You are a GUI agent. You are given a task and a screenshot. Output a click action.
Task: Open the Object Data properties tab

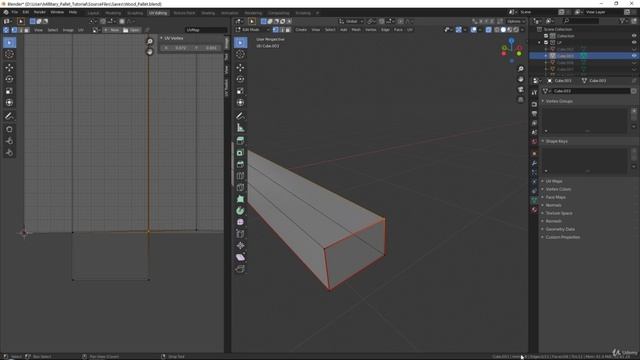[x=534, y=200]
